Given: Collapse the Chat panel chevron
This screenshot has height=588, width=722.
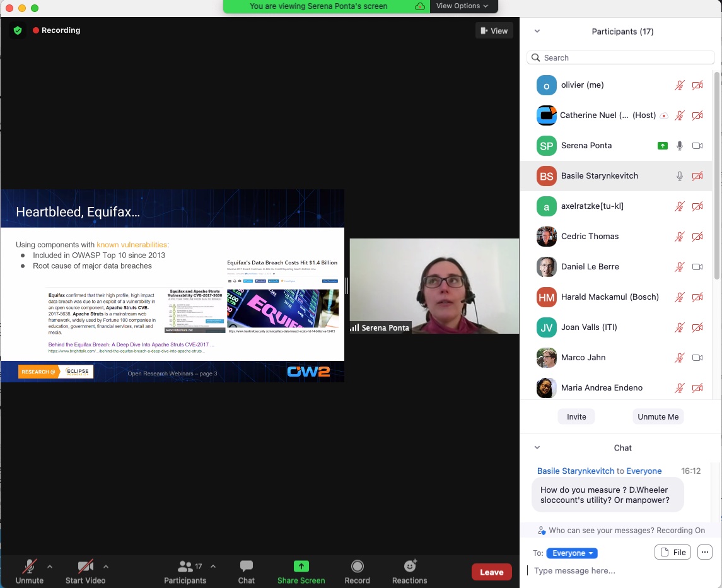Looking at the screenshot, I should 537,447.
